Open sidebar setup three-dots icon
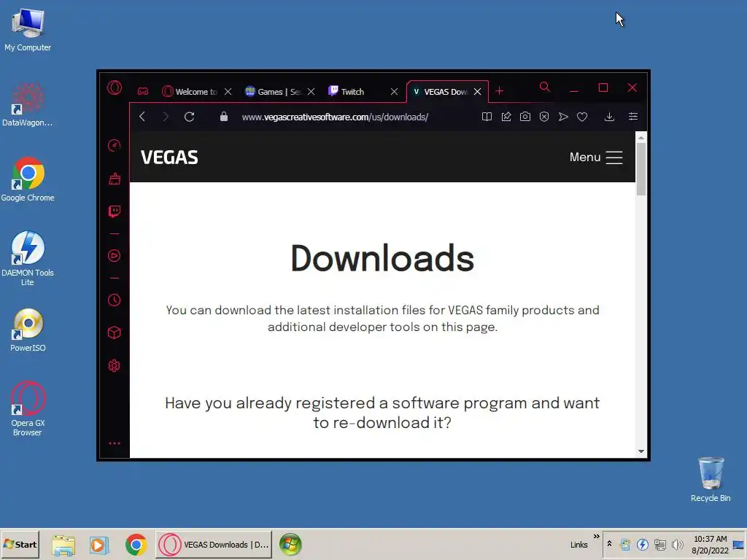The image size is (747, 560). (x=115, y=443)
